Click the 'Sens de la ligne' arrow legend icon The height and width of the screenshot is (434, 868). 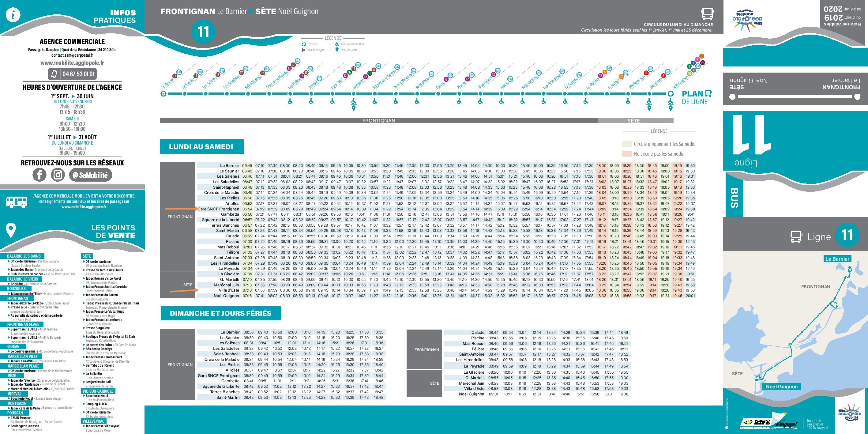(304, 50)
